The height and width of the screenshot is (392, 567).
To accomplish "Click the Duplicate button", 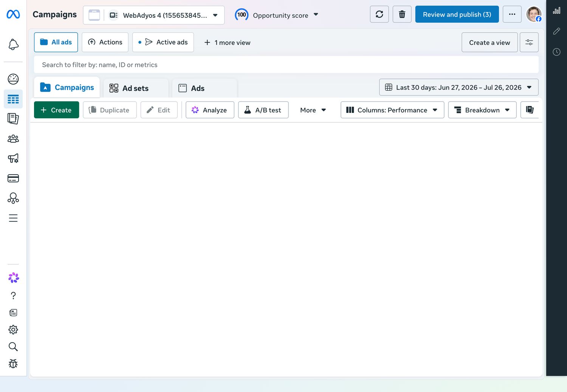I will point(110,110).
